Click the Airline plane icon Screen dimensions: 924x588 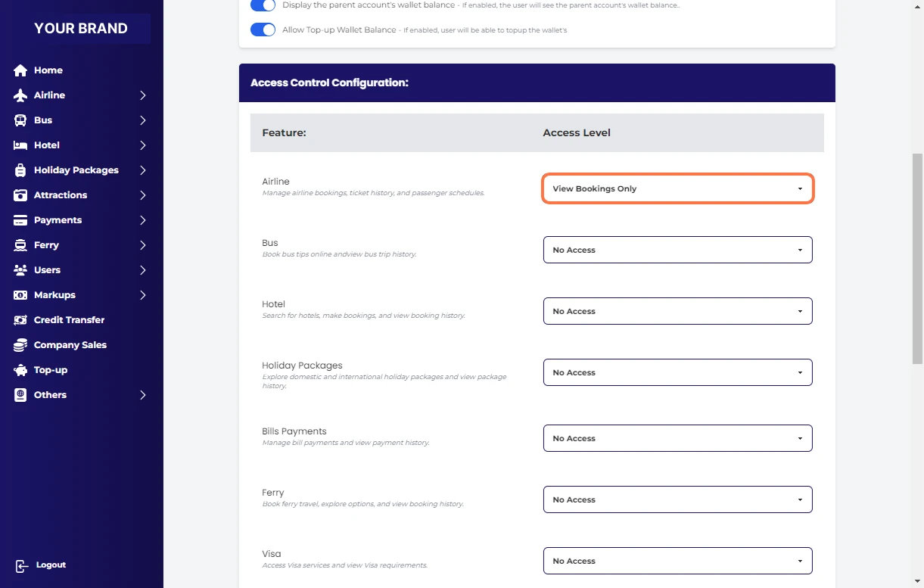20,95
